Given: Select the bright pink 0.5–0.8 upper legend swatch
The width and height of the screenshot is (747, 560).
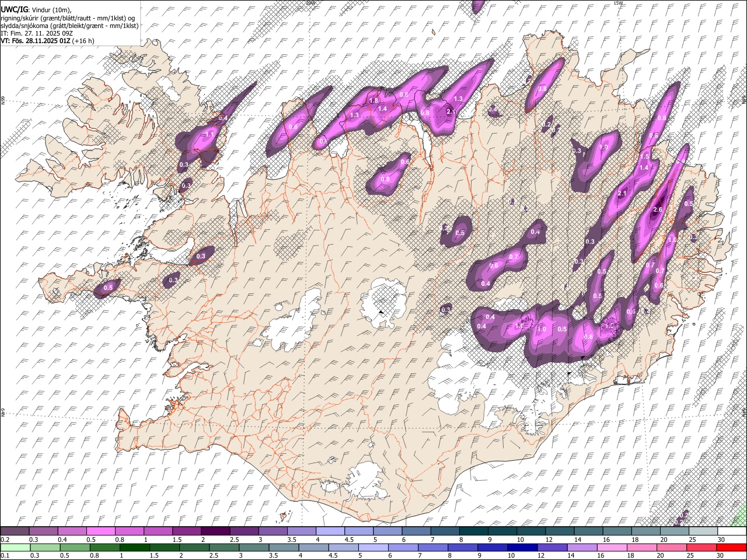Looking at the screenshot, I should (102, 531).
